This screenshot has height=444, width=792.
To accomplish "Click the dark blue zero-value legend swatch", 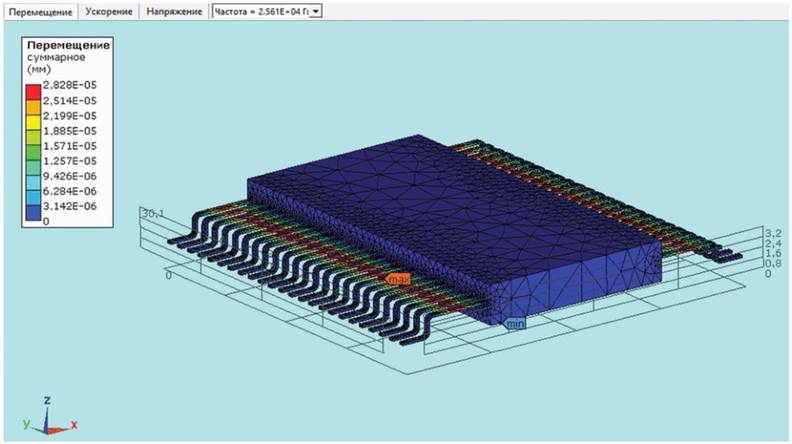I will click(x=35, y=221).
